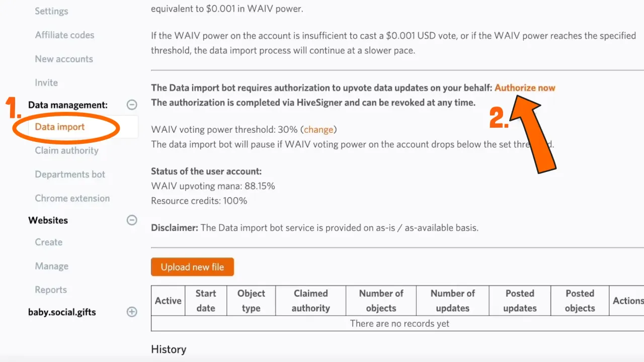Image resolution: width=644 pixels, height=362 pixels.
Task: Select Create under Websites
Action: (48, 242)
